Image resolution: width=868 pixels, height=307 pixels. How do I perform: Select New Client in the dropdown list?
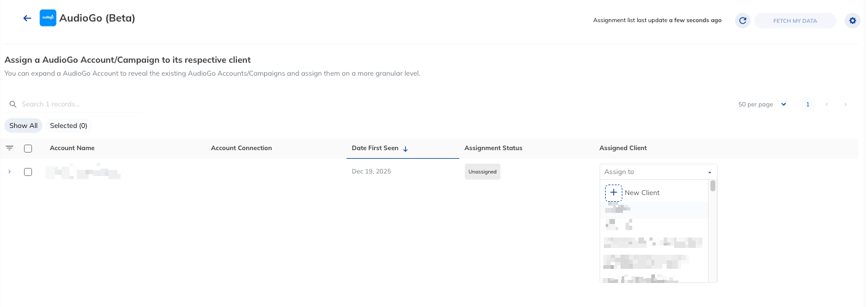click(x=654, y=193)
